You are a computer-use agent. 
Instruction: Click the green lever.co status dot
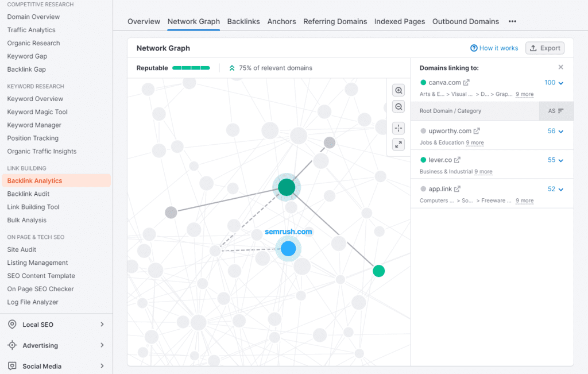(423, 160)
